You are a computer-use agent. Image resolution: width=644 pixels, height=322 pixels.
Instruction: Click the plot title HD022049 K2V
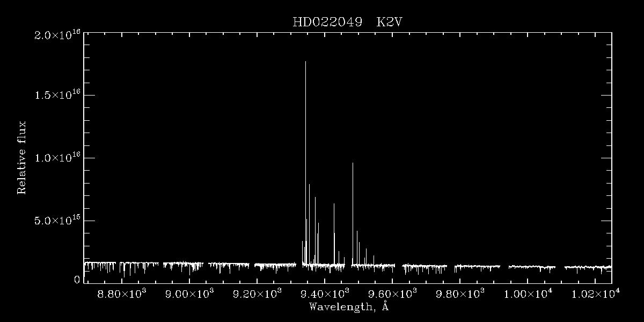(352, 22)
